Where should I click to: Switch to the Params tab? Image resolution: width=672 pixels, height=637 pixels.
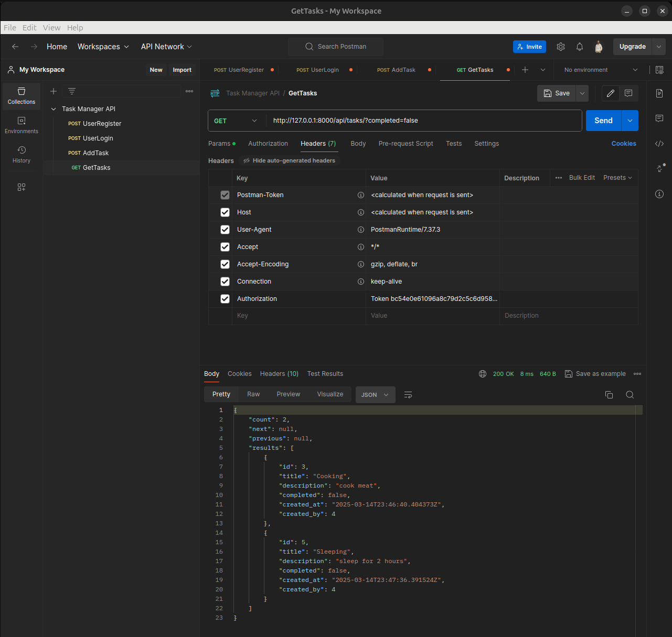(222, 144)
